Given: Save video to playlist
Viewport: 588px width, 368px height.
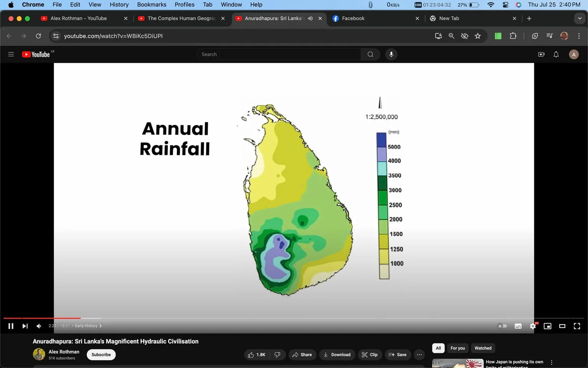Looking at the screenshot, I should tap(398, 355).
